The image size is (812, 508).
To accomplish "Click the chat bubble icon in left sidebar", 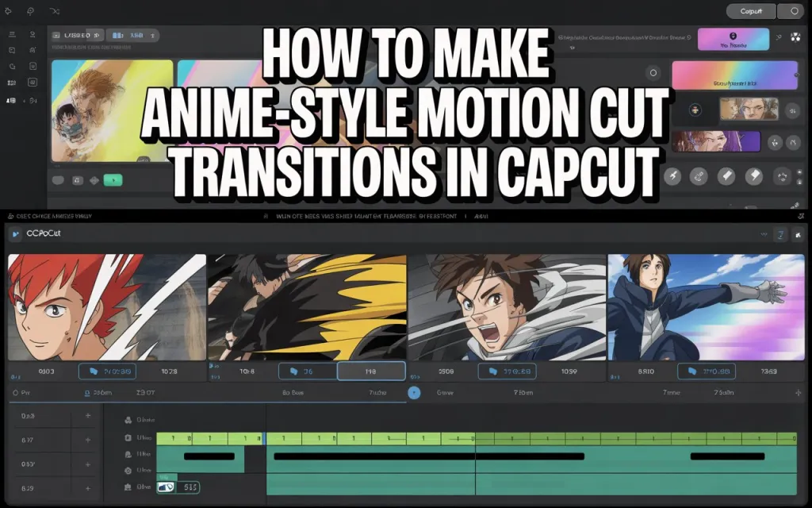I will [x=12, y=50].
